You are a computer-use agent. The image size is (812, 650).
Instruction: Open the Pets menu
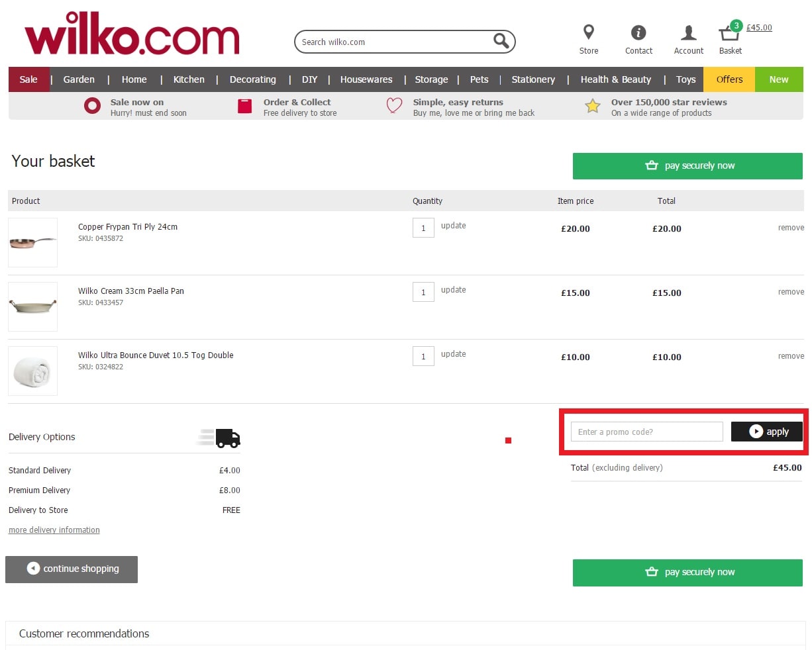(x=479, y=79)
